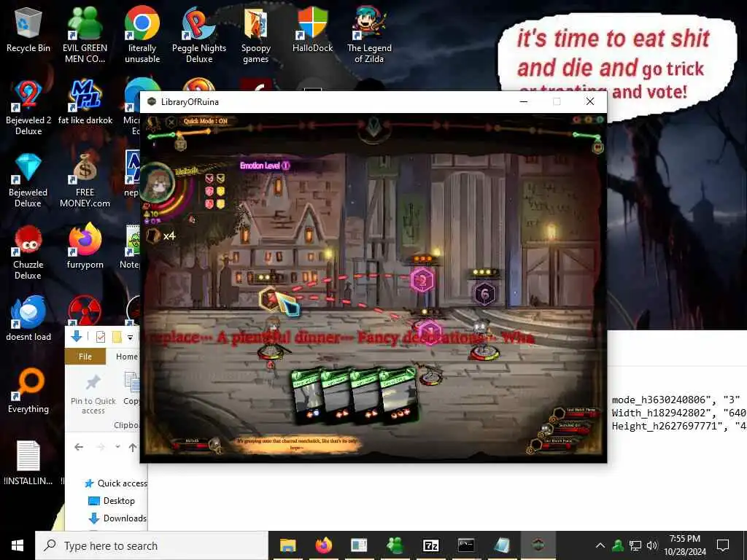Open Firefox from the taskbar
This screenshot has width=747, height=560.
coord(323,545)
